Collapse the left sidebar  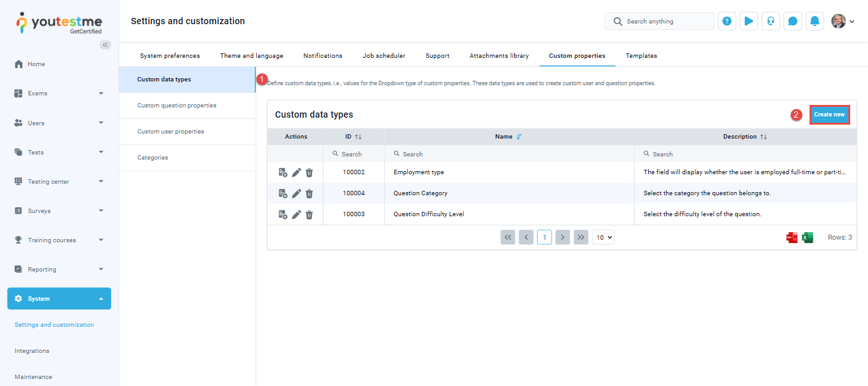pos(105,45)
